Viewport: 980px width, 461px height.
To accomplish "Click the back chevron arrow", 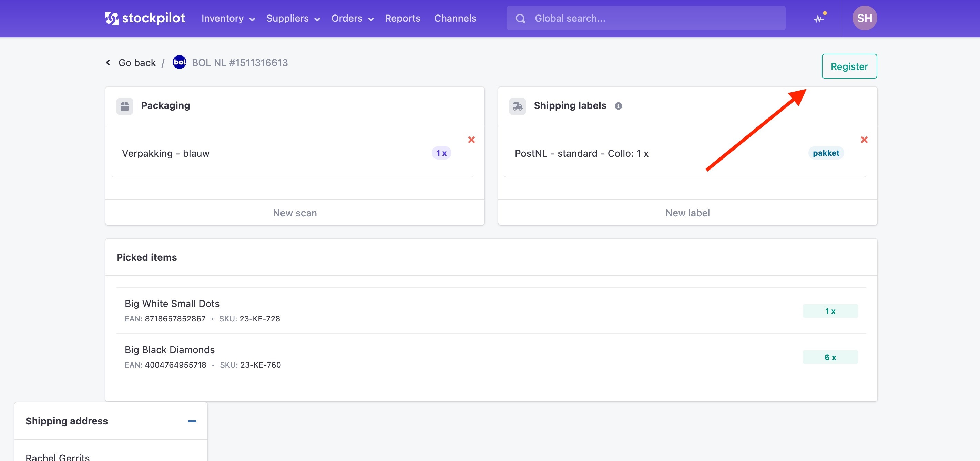I will (x=108, y=62).
